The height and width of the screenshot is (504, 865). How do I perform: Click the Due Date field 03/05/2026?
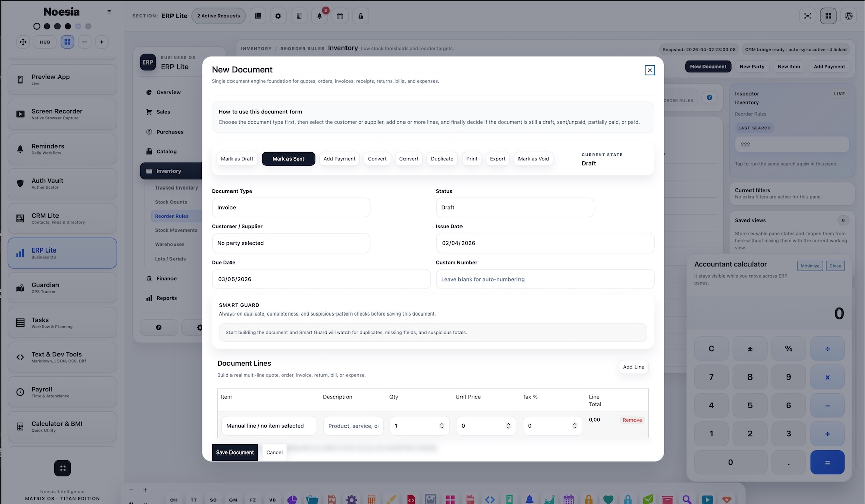321,279
